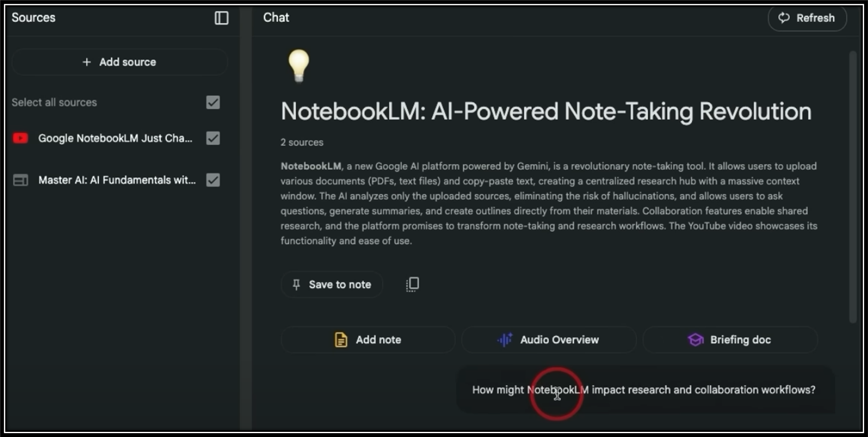Image resolution: width=868 pixels, height=437 pixels.
Task: Create a new note with Add note
Action: [x=368, y=340]
